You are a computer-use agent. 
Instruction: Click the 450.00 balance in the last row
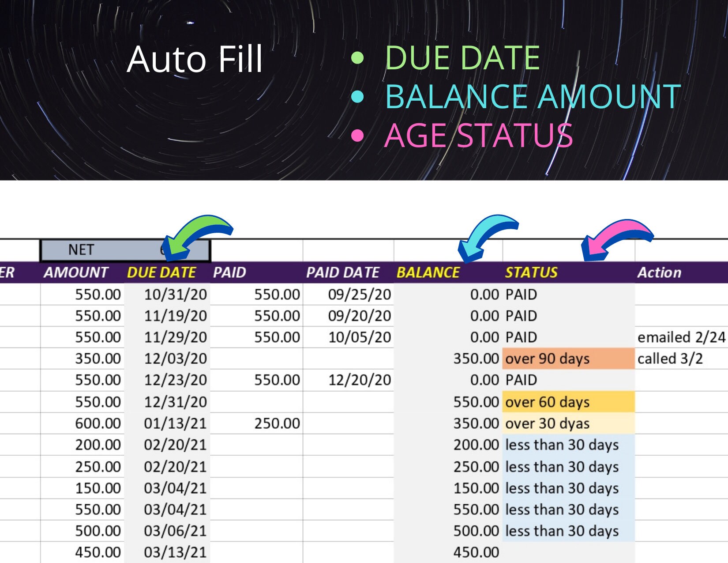(x=476, y=552)
